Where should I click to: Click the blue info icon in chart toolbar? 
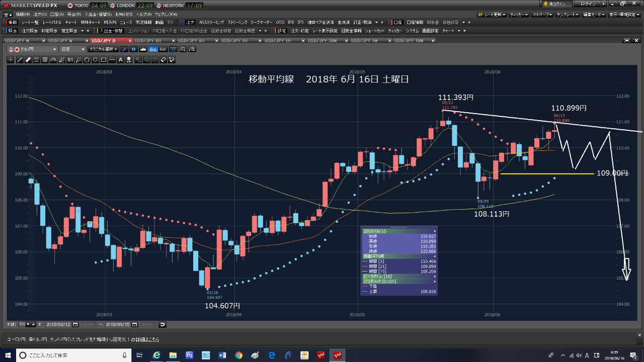[133, 49]
